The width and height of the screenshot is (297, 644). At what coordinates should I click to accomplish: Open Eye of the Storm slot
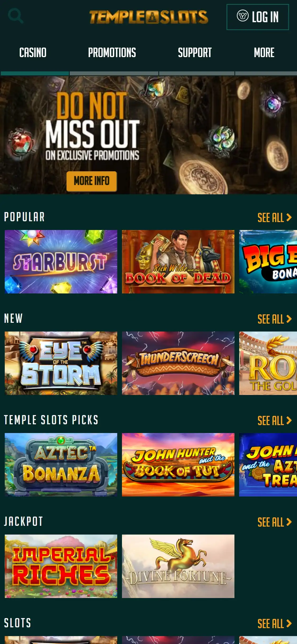(61, 363)
